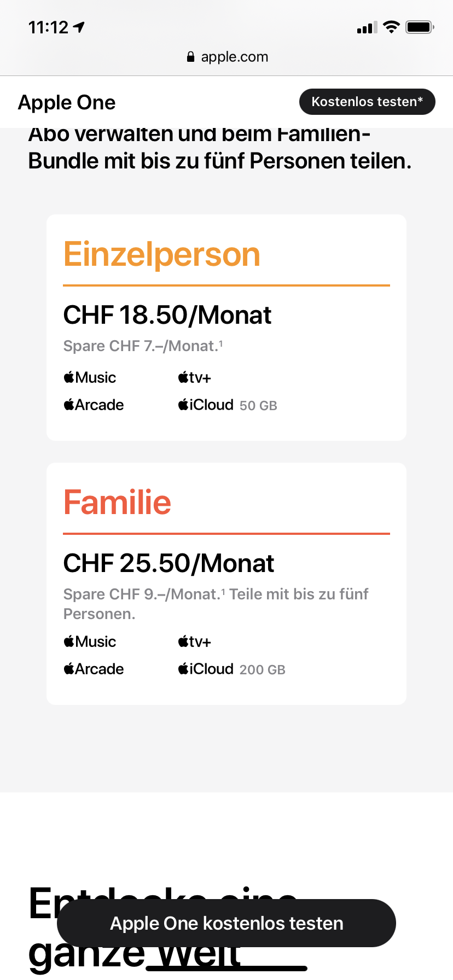Tap the Apple Arcade logo under Familie
The image size is (453, 980).
[x=94, y=669]
